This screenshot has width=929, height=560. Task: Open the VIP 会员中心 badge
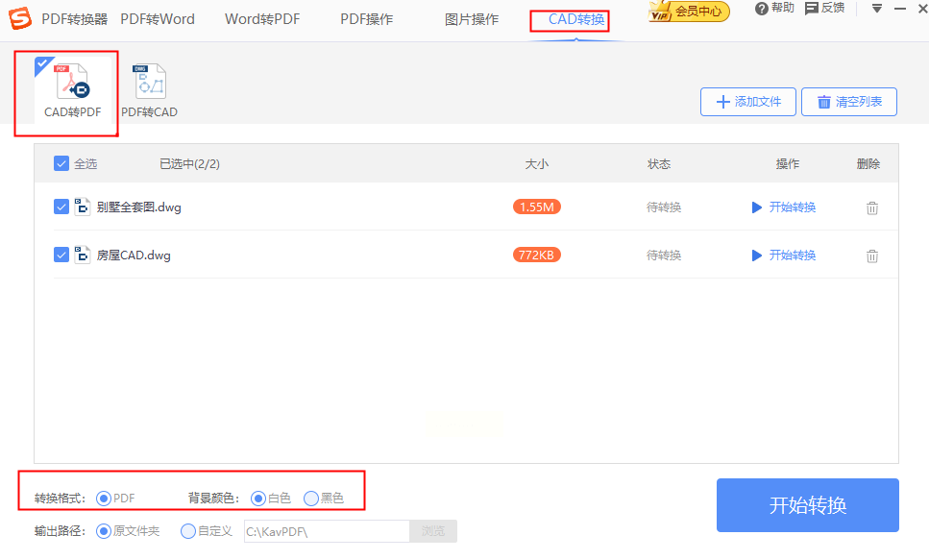[689, 11]
